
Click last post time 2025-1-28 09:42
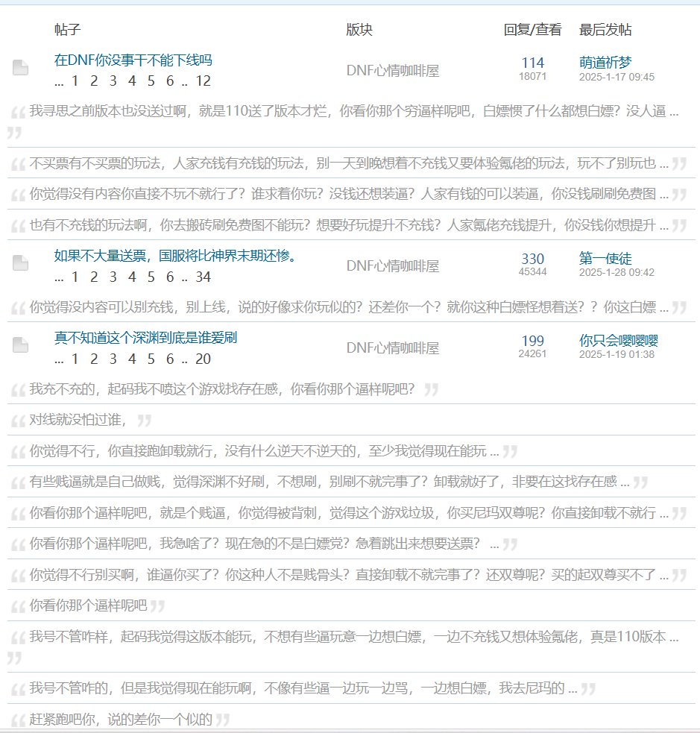617,272
